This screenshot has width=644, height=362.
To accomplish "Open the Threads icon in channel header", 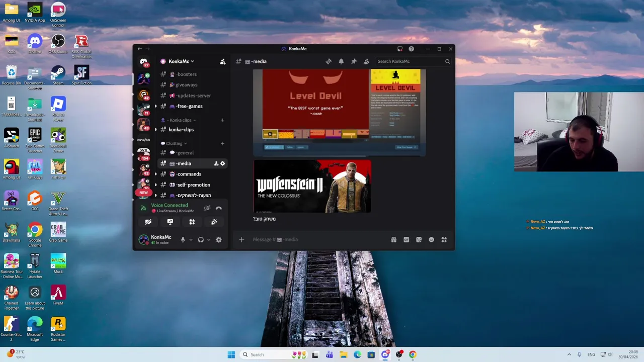I will tap(329, 61).
